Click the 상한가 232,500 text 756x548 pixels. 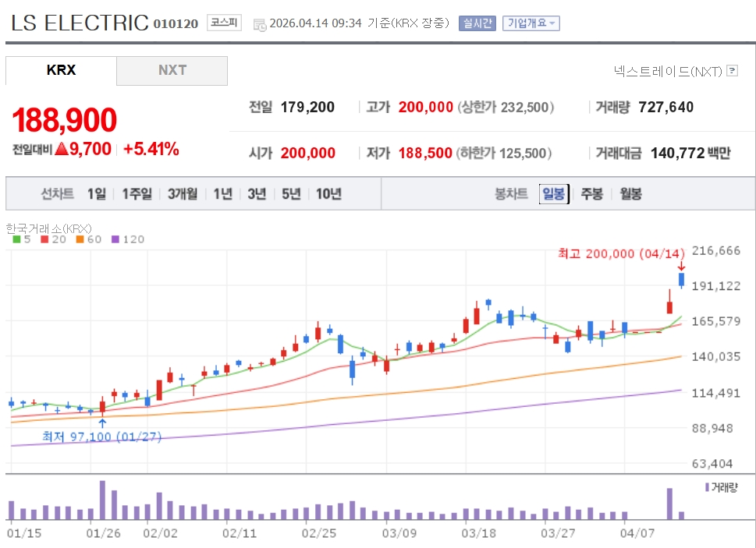[x=506, y=107]
